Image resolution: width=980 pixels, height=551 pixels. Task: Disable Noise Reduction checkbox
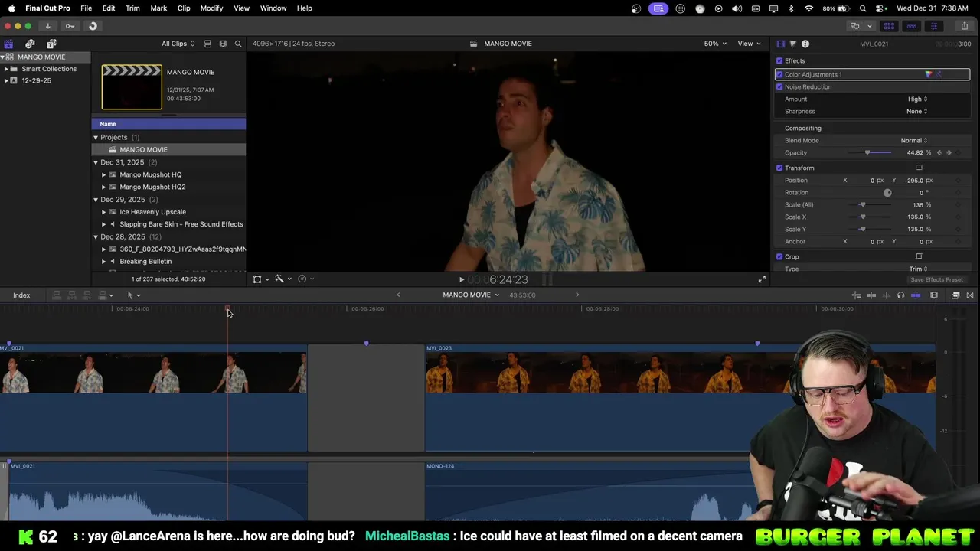click(x=779, y=86)
